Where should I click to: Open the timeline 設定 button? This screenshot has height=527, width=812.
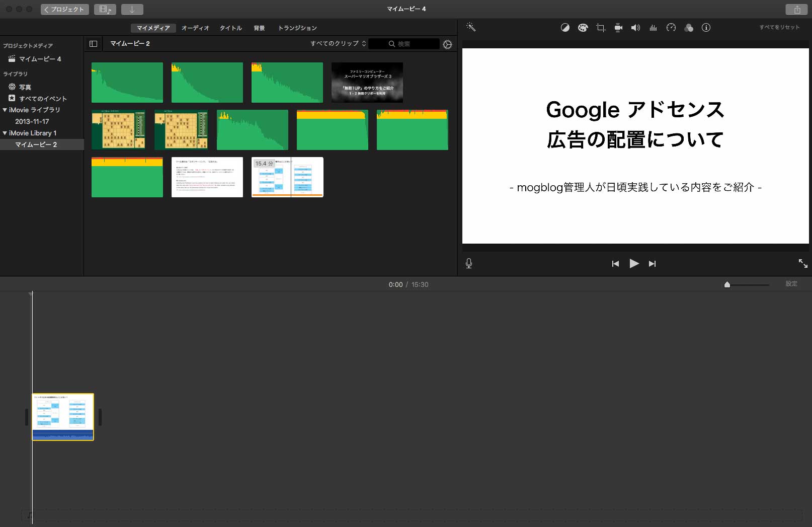[x=791, y=284]
